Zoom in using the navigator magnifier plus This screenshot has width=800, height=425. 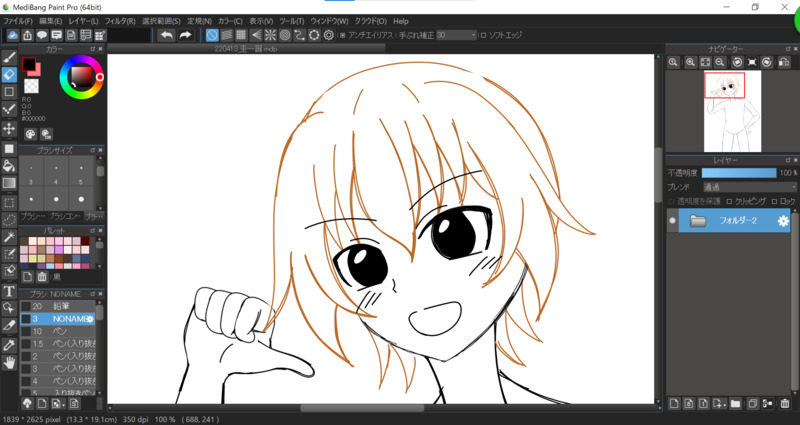pyautogui.click(x=690, y=62)
